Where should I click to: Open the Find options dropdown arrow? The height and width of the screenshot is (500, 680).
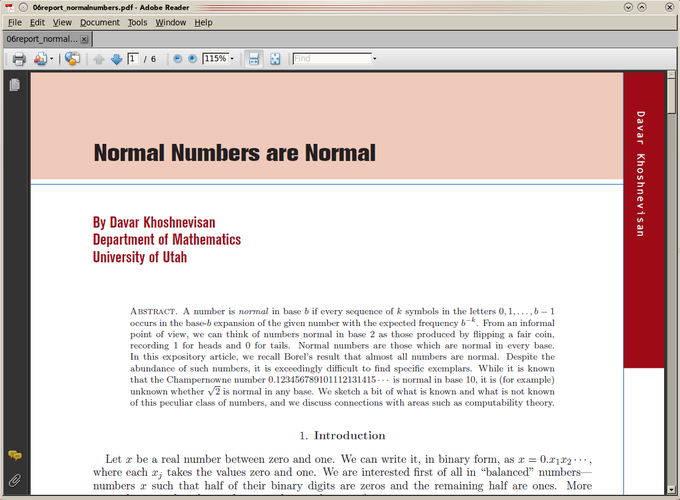point(375,59)
